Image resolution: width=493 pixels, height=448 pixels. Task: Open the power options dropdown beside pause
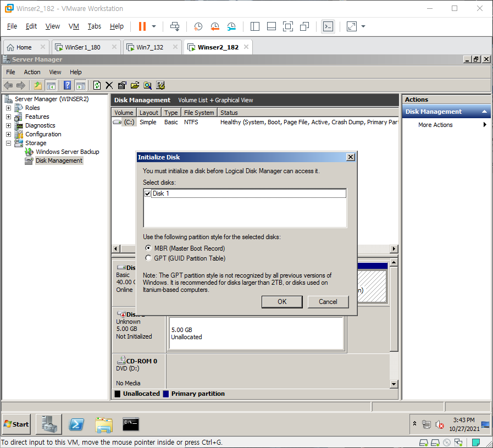154,26
